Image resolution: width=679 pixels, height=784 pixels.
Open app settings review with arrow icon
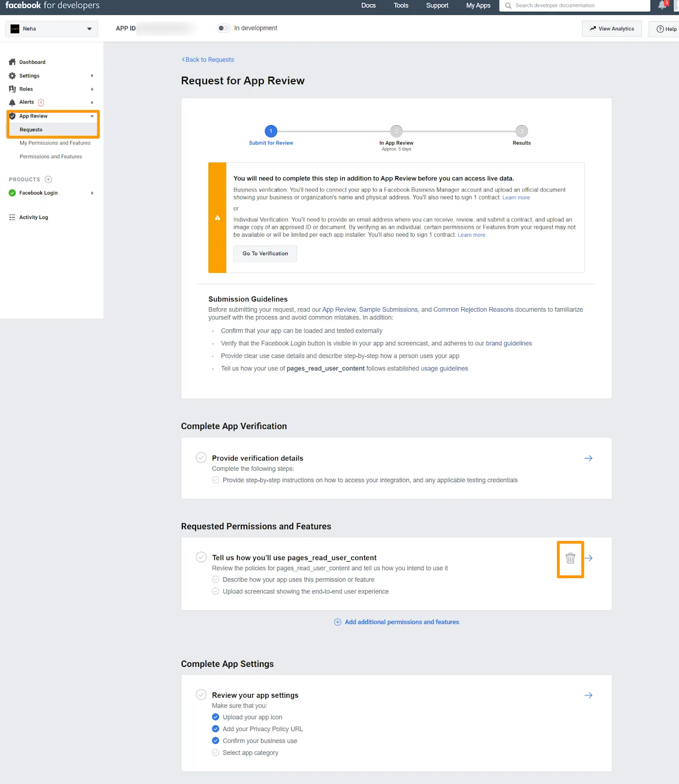coord(589,695)
